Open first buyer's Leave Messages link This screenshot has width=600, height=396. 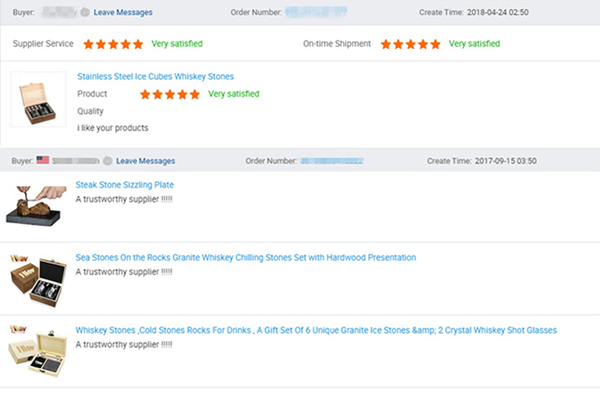point(123,12)
